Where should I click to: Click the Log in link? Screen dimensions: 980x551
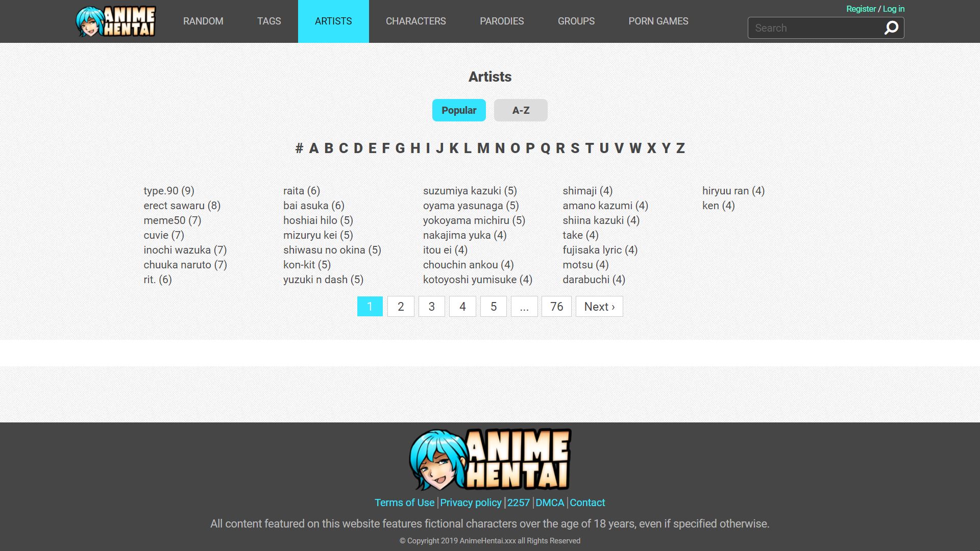point(893,9)
